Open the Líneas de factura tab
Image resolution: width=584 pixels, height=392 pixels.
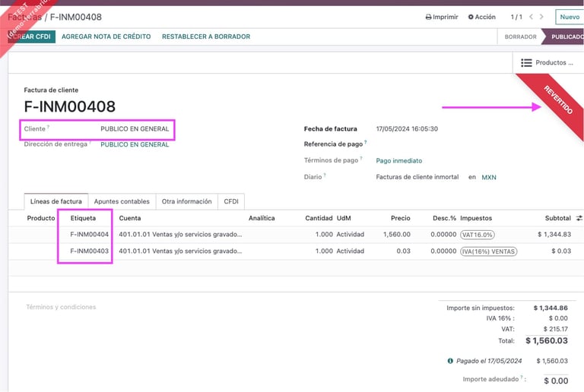56,201
